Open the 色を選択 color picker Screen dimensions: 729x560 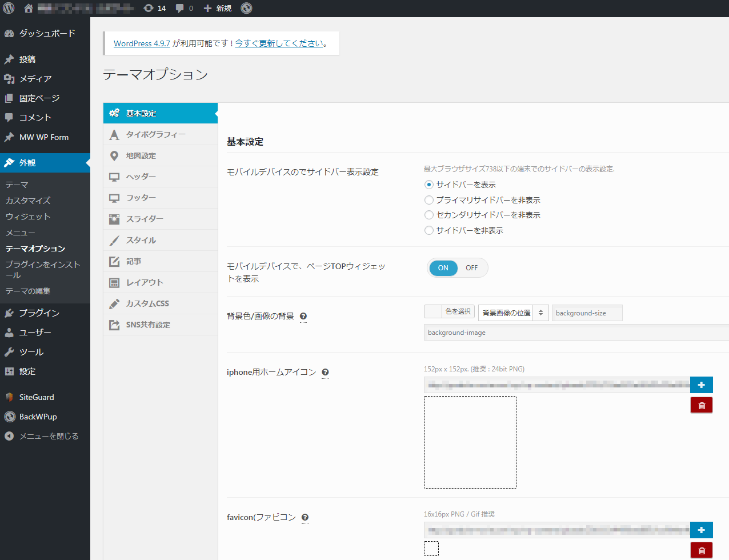coord(450,312)
